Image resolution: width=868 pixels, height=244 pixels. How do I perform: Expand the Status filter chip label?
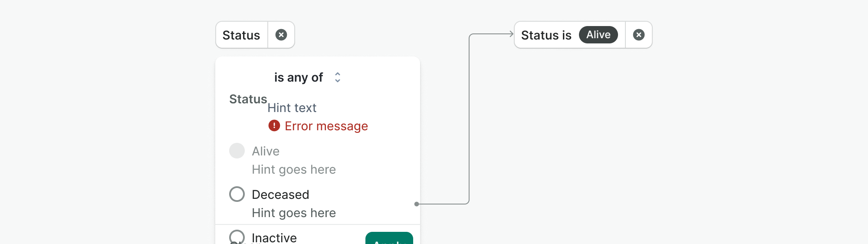pos(241,35)
